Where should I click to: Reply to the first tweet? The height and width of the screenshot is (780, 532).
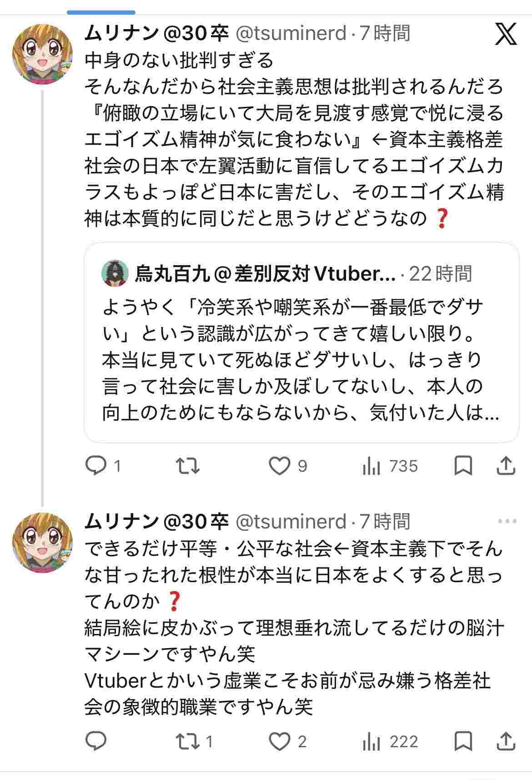coord(96,466)
